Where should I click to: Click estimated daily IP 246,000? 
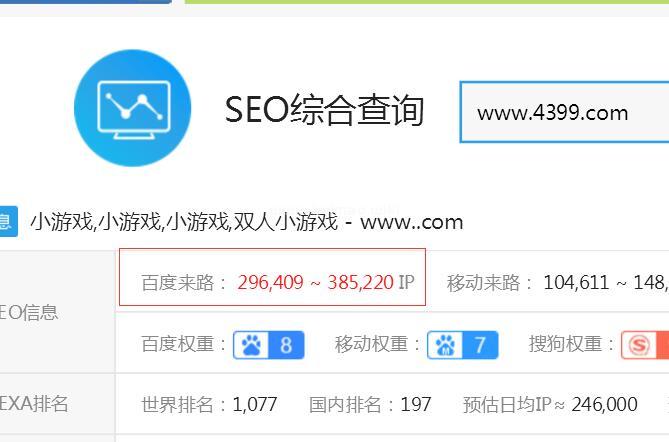(604, 404)
